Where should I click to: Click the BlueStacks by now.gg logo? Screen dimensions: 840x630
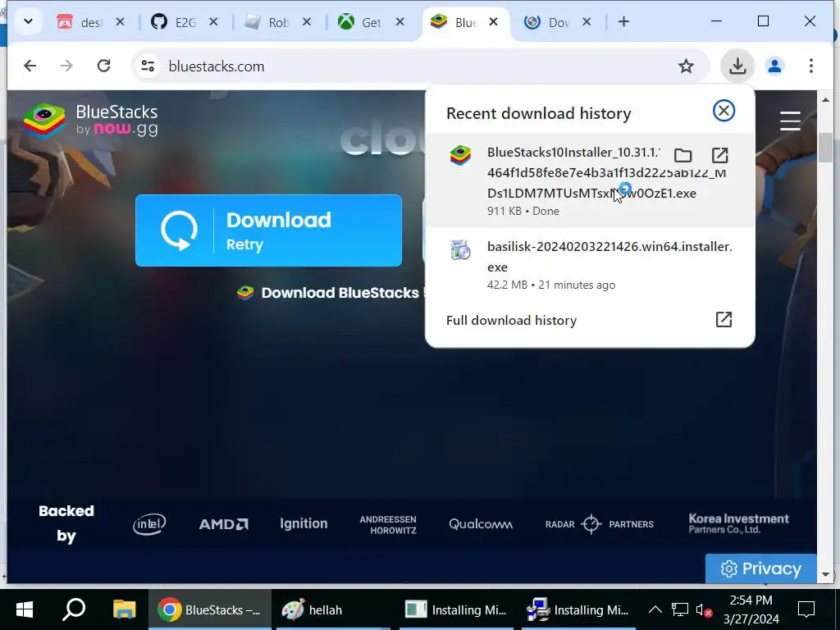tap(90, 120)
